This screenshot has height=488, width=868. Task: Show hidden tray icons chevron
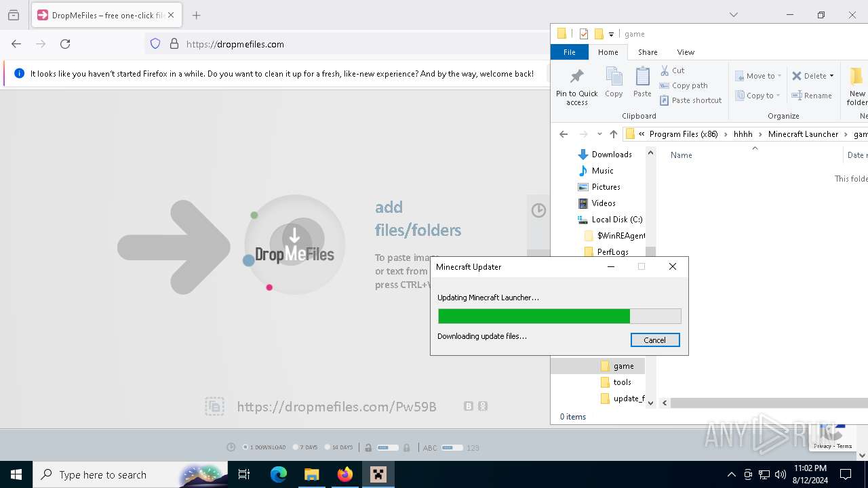coord(731,474)
